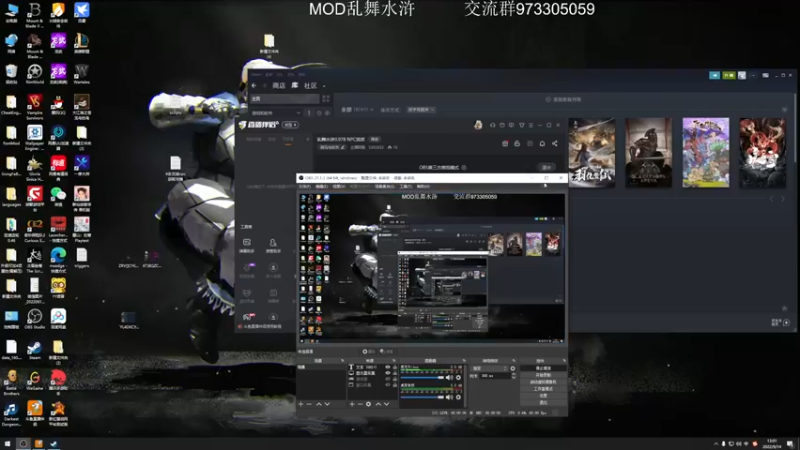Expand the Steam community menu arrow
This screenshot has width=800, height=450.
(x=324, y=86)
